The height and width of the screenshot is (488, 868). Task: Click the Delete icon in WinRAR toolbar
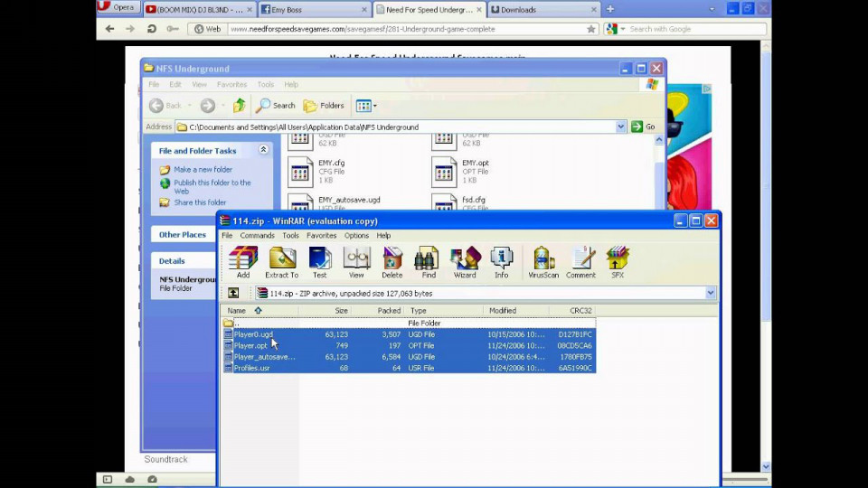tap(392, 262)
